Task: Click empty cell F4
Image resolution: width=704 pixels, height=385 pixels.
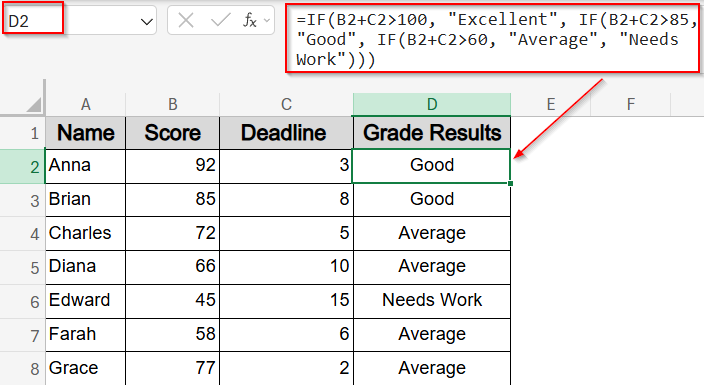Action: point(630,234)
